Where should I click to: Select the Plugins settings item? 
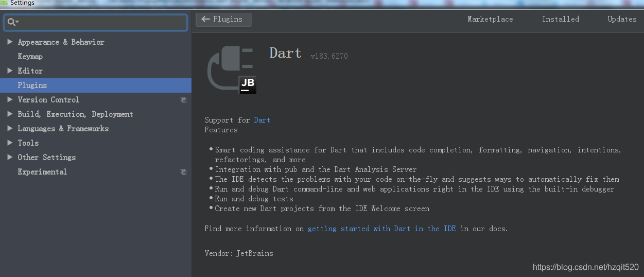coord(96,85)
